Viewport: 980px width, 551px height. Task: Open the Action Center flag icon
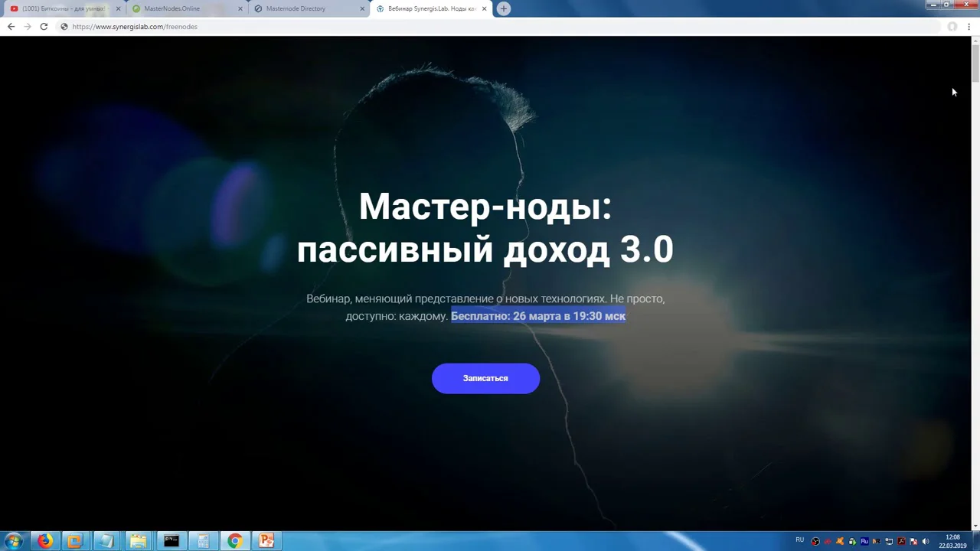913,542
